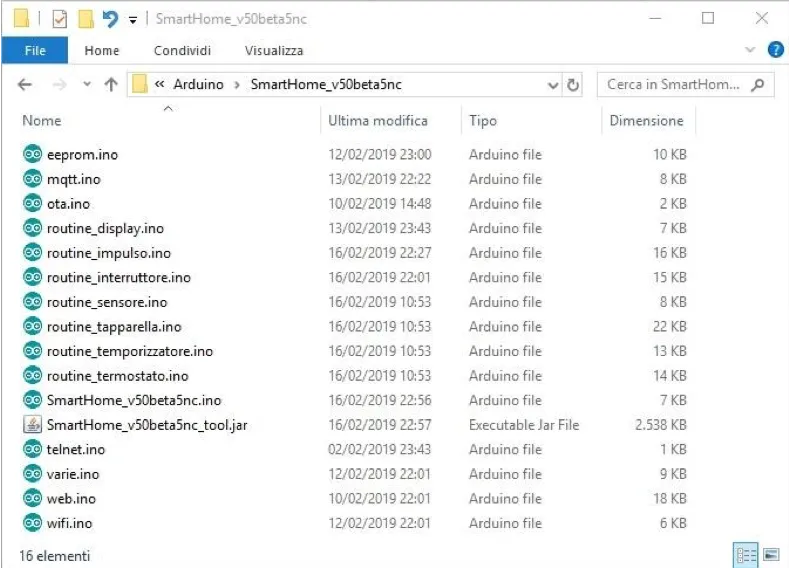Select file name routine_termostato.ino
789x568 pixels.
[118, 376]
